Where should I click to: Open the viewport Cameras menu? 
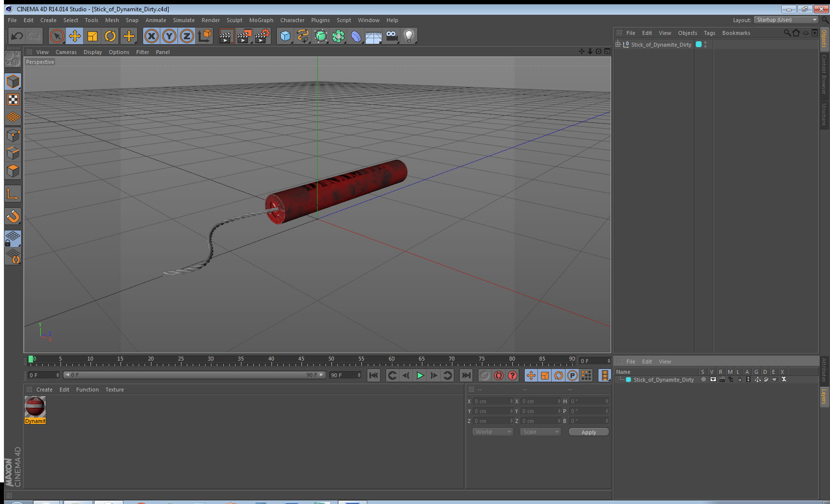pos(66,52)
